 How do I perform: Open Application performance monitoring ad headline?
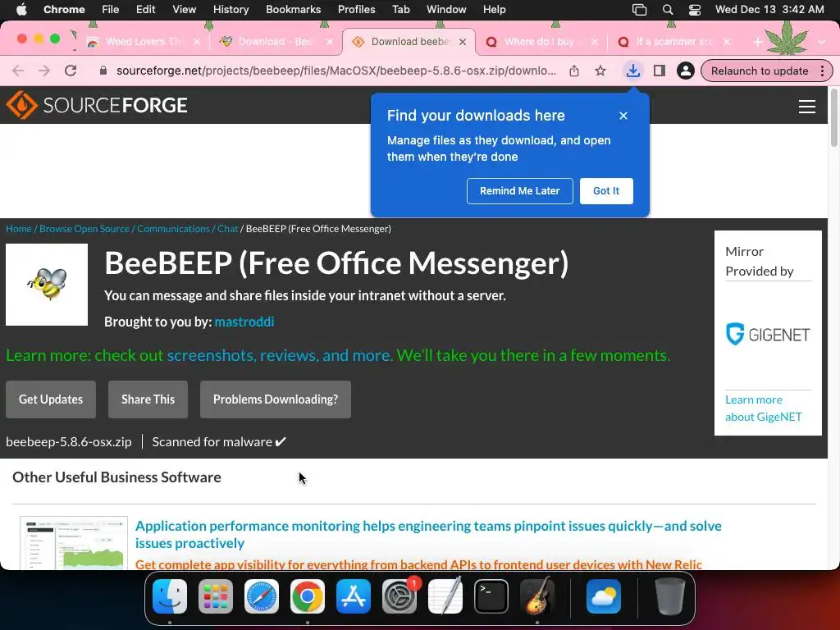click(x=428, y=534)
